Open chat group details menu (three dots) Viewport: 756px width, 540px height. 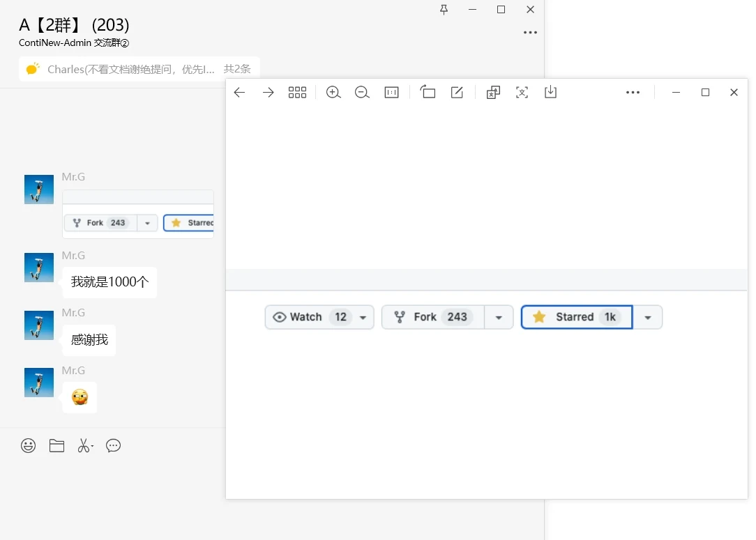(x=530, y=32)
